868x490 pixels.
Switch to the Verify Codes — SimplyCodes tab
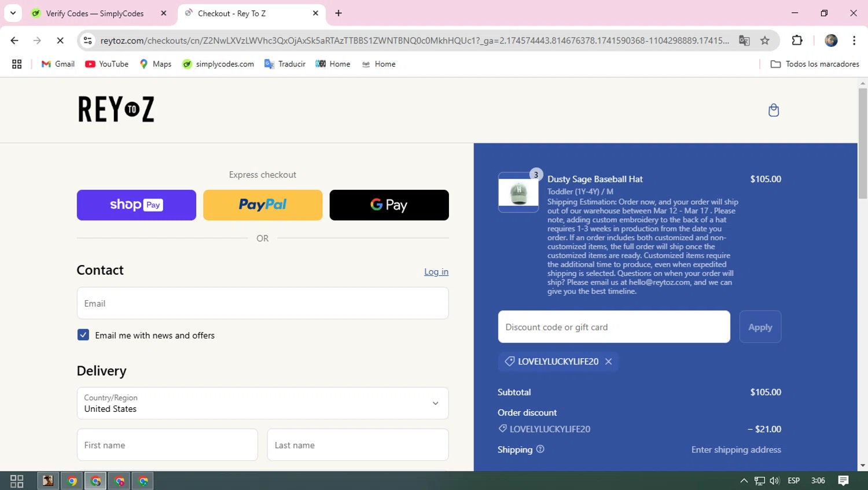coord(95,13)
